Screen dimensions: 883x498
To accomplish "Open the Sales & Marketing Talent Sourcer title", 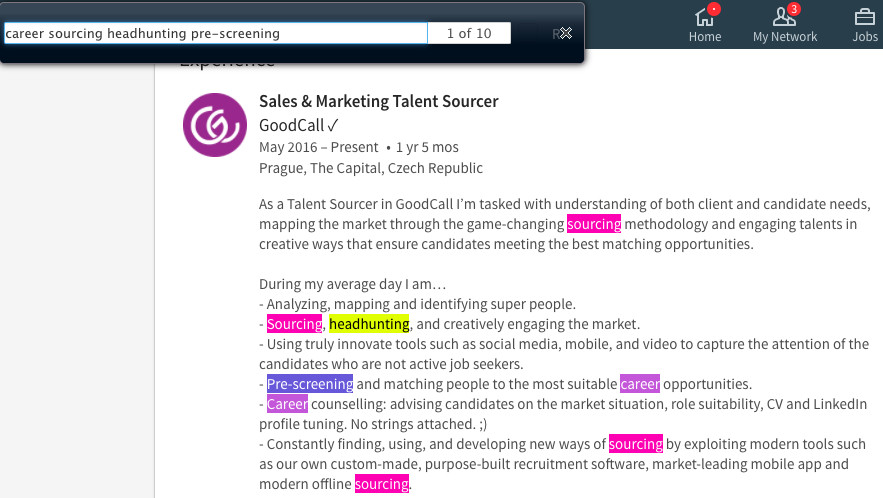I will coord(378,101).
